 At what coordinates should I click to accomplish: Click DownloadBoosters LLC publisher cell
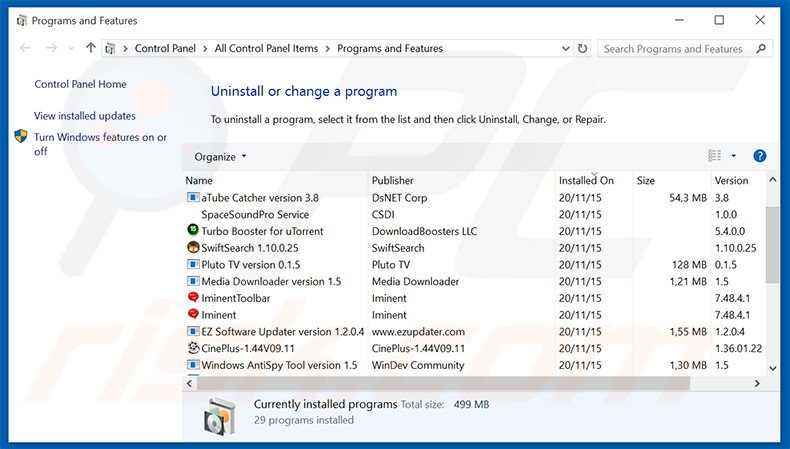tap(424, 231)
